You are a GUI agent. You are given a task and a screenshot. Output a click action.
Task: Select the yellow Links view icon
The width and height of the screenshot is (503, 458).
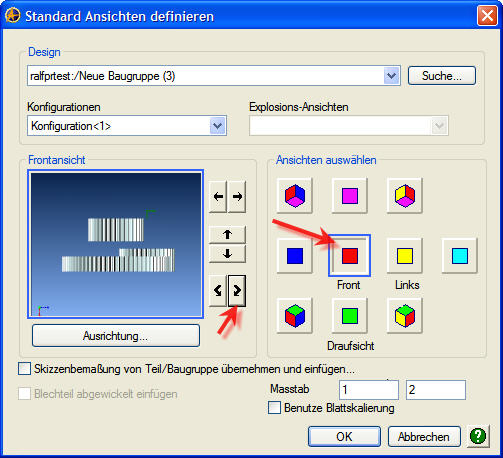(405, 256)
